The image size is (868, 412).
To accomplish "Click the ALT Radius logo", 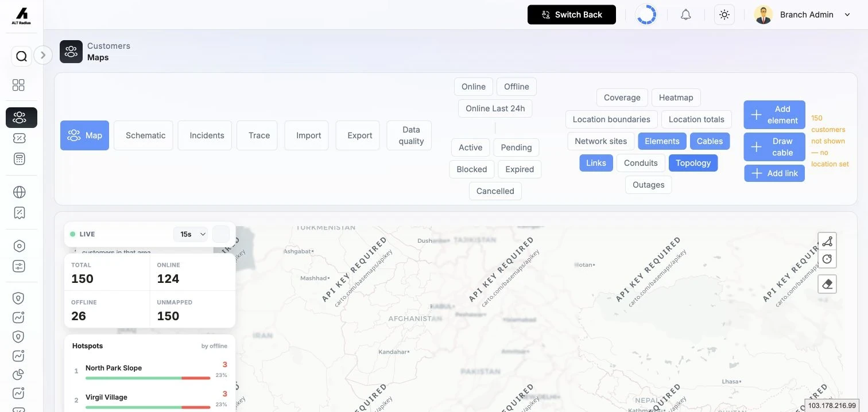I will [21, 15].
